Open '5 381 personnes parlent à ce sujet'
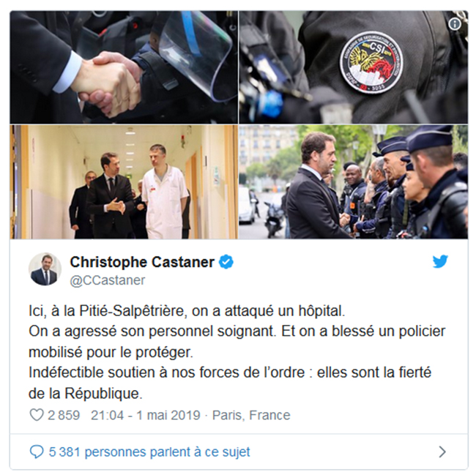This screenshot has width=476, height=472. 149,452
